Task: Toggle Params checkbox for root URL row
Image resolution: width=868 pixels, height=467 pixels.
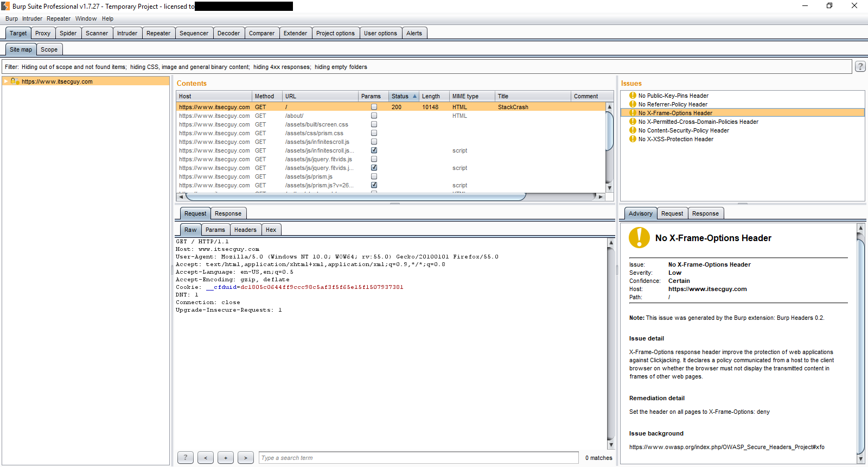Action: coord(374,107)
